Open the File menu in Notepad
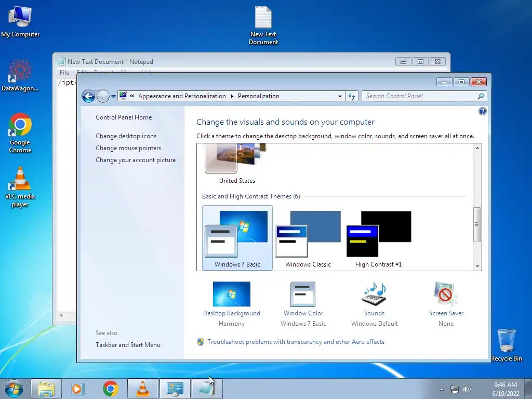 64,72
